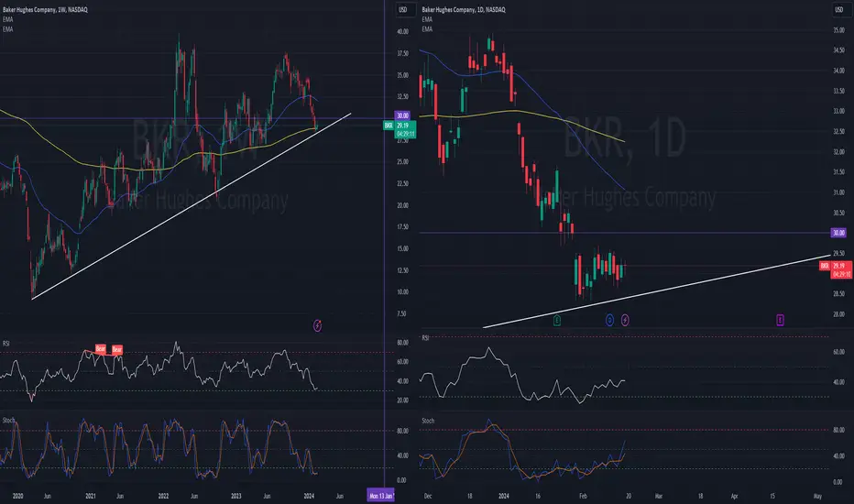Click the red BKR 29.19 price label
The image size is (854, 504).
point(836,269)
